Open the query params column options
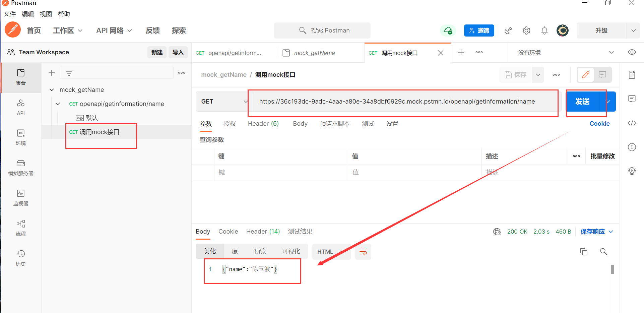Image resolution: width=644 pixels, height=313 pixels. pyautogui.click(x=576, y=156)
